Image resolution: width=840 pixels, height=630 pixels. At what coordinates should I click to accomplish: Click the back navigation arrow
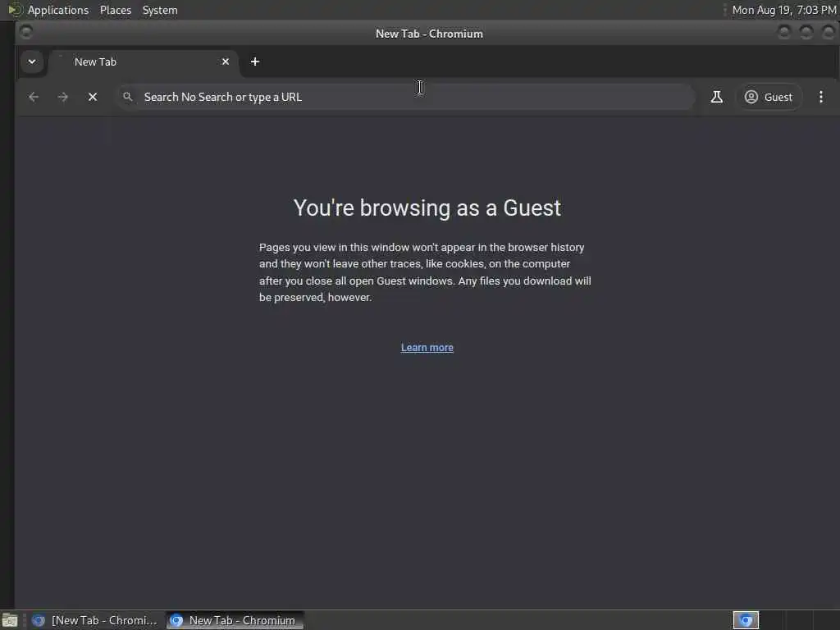click(33, 97)
